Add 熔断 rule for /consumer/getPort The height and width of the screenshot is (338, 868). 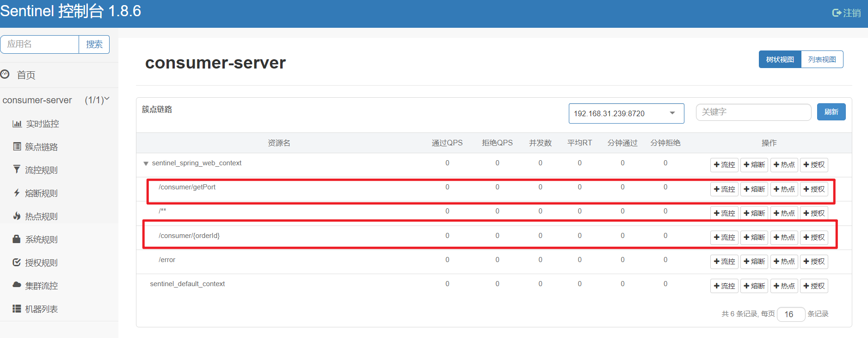[x=754, y=189]
